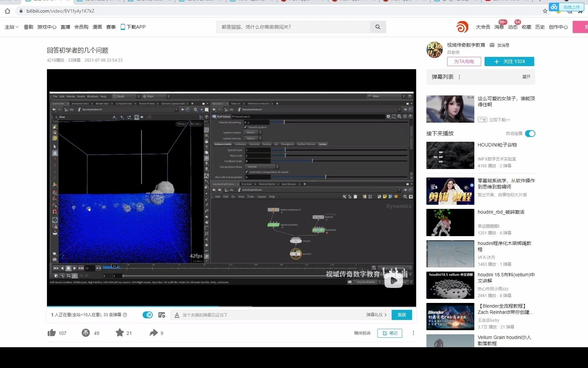Click the browser URL address bar
Viewport: 588px width, 368px height.
tap(279, 11)
